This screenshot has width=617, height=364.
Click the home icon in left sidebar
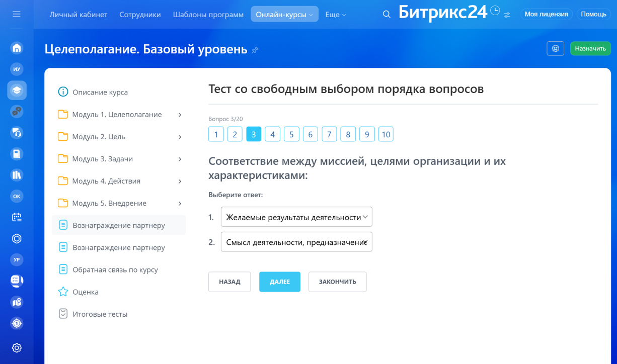[17, 48]
